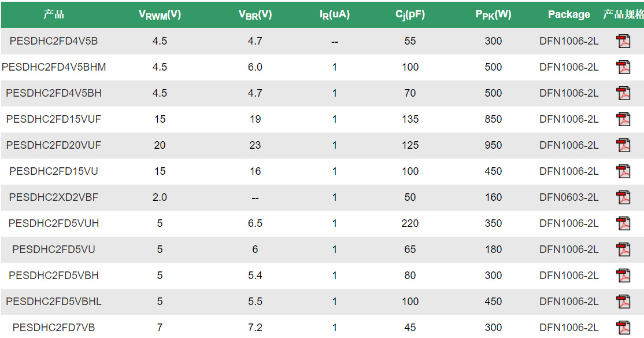
Task: Open PDF datasheet for PESDHC2XD2VBF
Action: click(623, 197)
